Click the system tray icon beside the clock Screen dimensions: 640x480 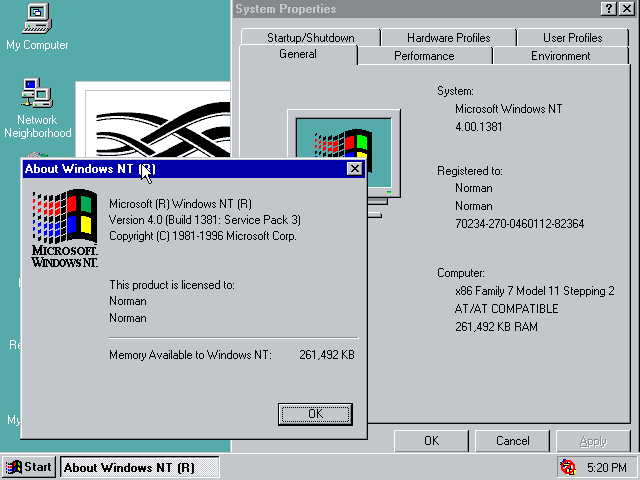click(x=568, y=467)
